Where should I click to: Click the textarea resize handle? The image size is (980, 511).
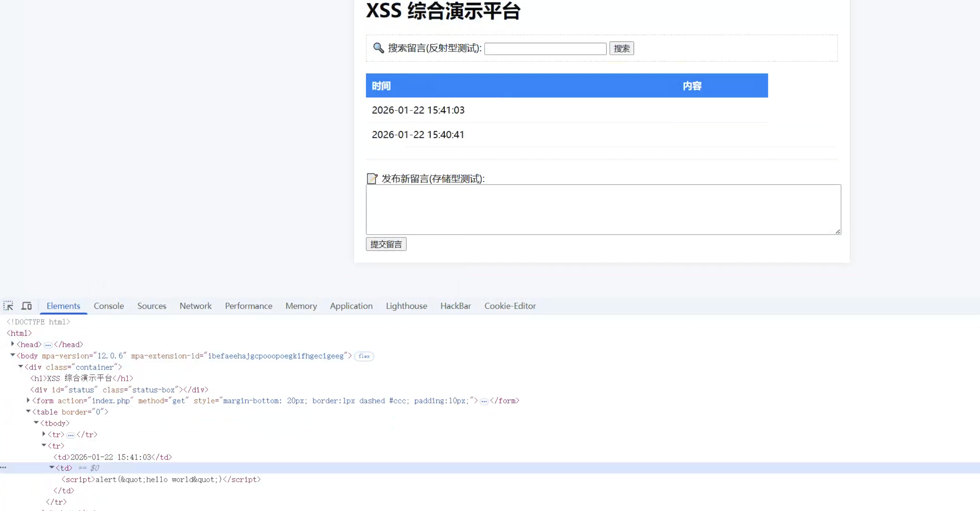(838, 231)
